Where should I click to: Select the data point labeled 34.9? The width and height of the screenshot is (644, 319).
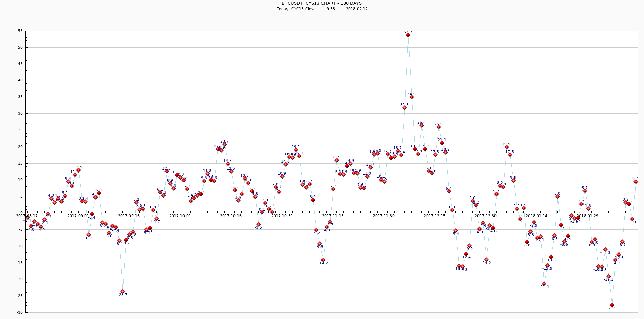coord(412,97)
